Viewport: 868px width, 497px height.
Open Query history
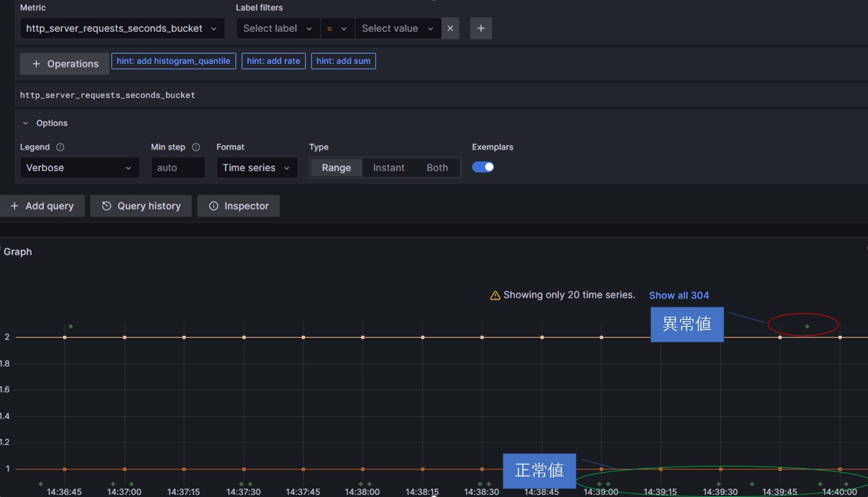pyautogui.click(x=141, y=206)
